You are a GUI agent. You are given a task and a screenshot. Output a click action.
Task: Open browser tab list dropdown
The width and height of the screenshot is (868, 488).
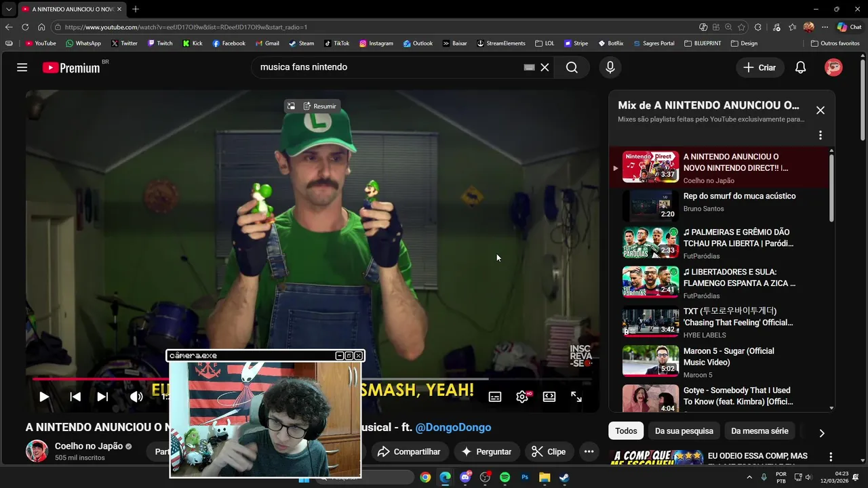click(9, 9)
